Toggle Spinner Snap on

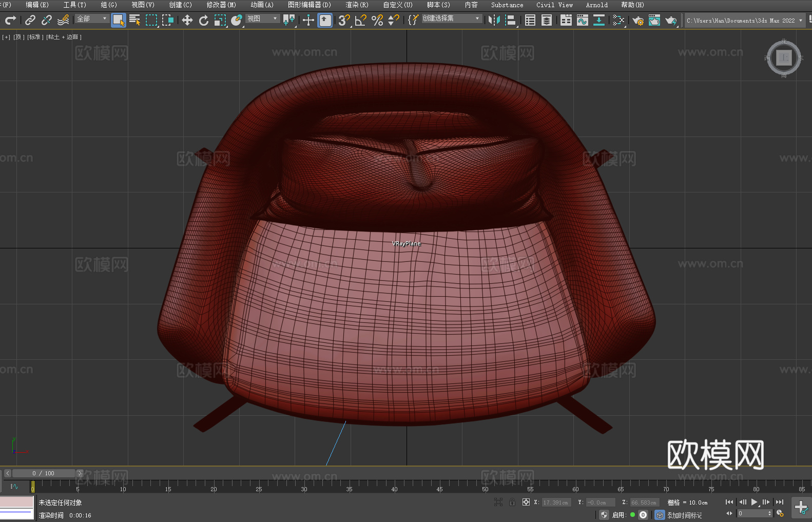click(394, 20)
